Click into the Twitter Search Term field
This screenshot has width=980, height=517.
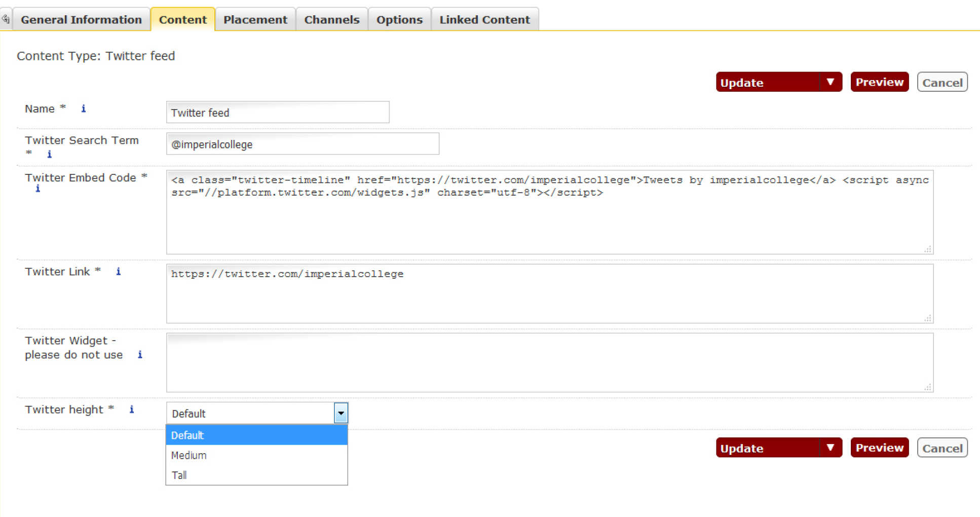click(303, 144)
